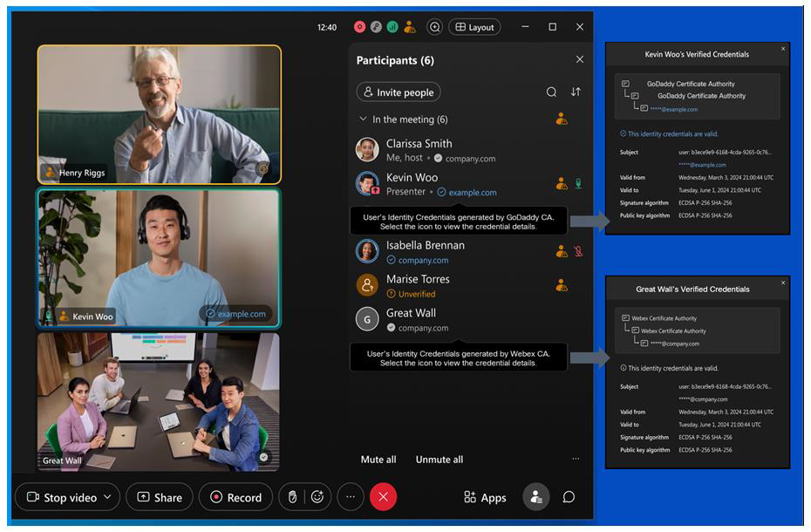Close Great Wall's Verified Credentials popup

[783, 283]
